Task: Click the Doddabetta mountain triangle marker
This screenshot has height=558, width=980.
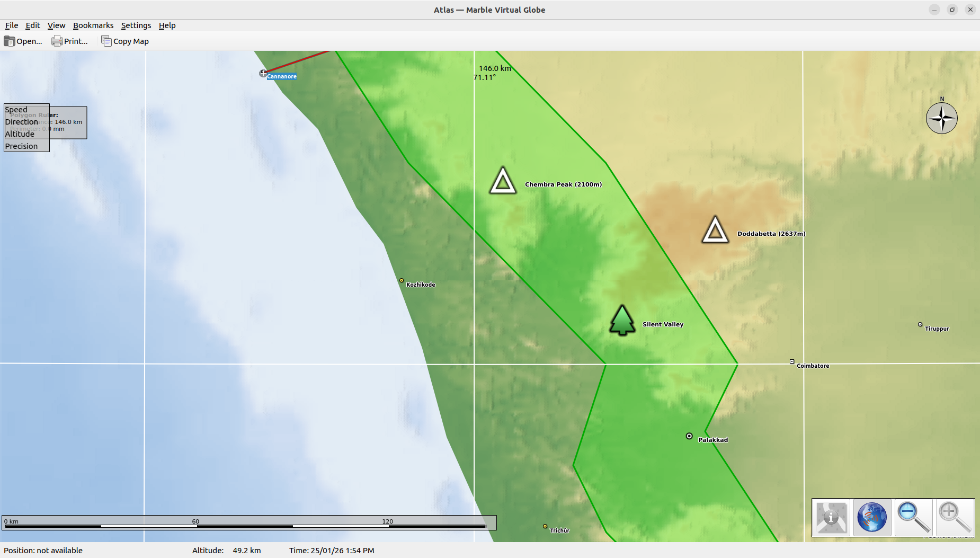Action: tap(715, 231)
